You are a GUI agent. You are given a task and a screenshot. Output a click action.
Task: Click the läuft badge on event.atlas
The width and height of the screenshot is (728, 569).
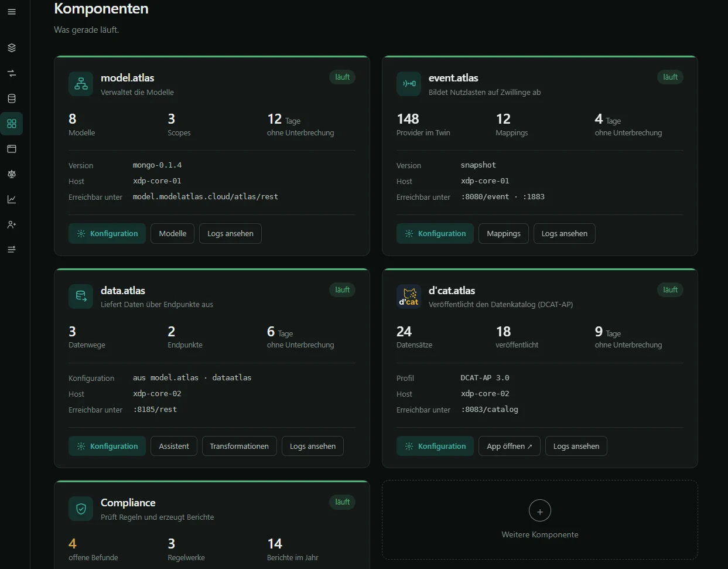(x=670, y=77)
